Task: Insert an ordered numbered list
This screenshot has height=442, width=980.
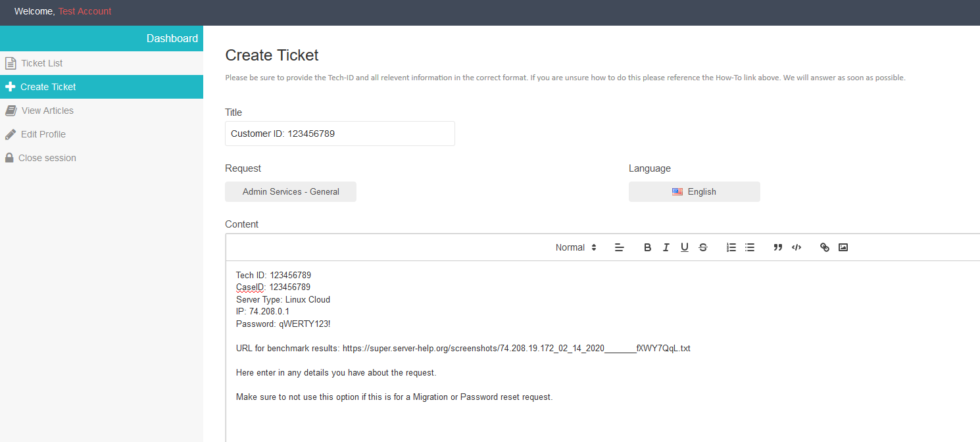Action: click(731, 247)
